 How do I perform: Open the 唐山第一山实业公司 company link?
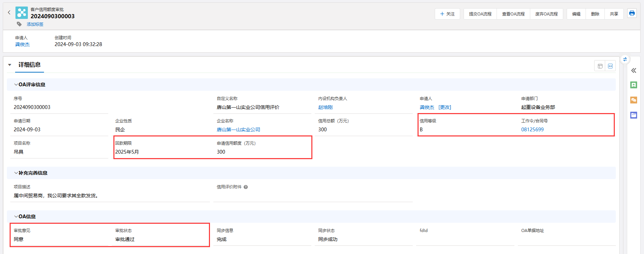point(238,130)
